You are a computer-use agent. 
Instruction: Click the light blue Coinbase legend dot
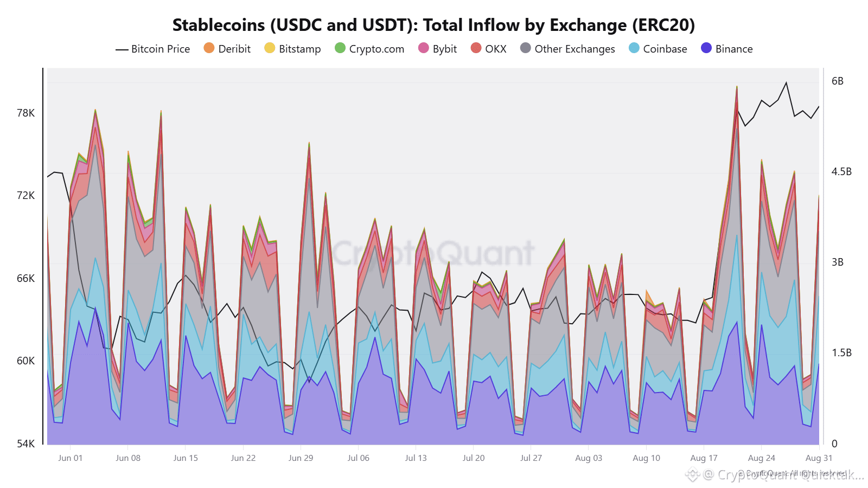tap(634, 48)
